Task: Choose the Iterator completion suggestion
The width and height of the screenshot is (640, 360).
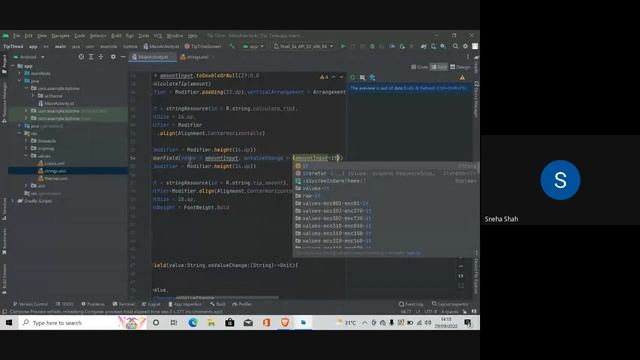Action: (386, 173)
